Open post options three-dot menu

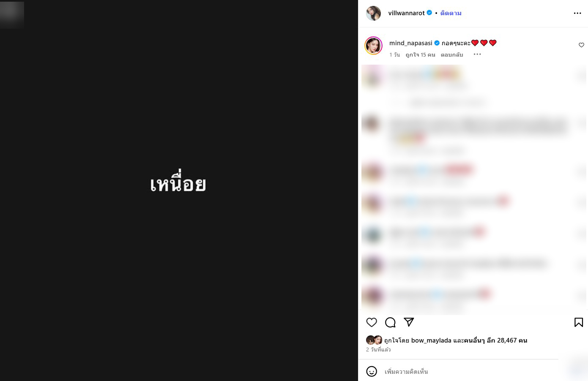coord(577,13)
